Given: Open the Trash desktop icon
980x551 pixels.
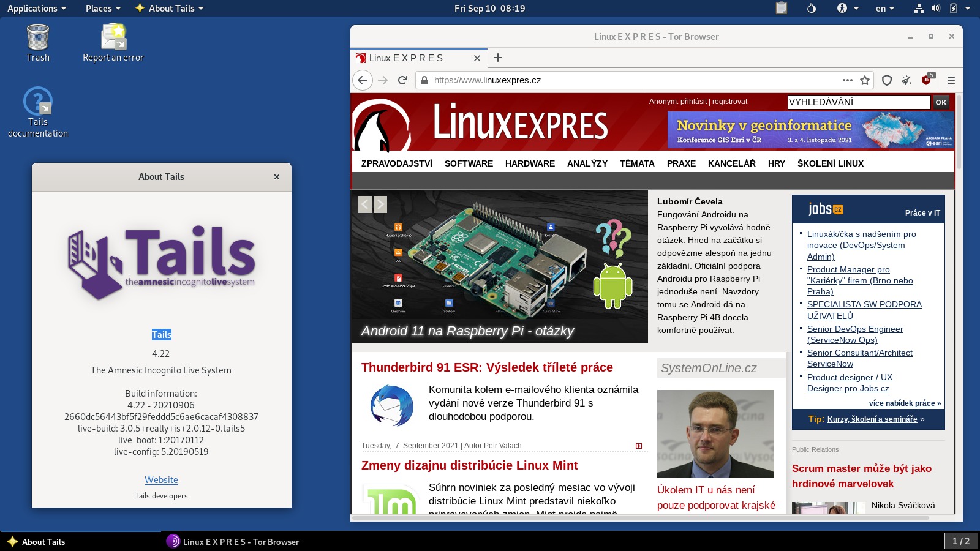Looking at the screenshot, I should click(x=38, y=43).
